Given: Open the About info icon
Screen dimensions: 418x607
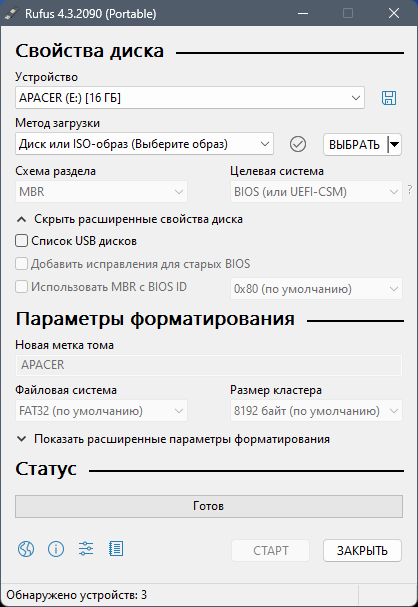Looking at the screenshot, I should (56, 549).
